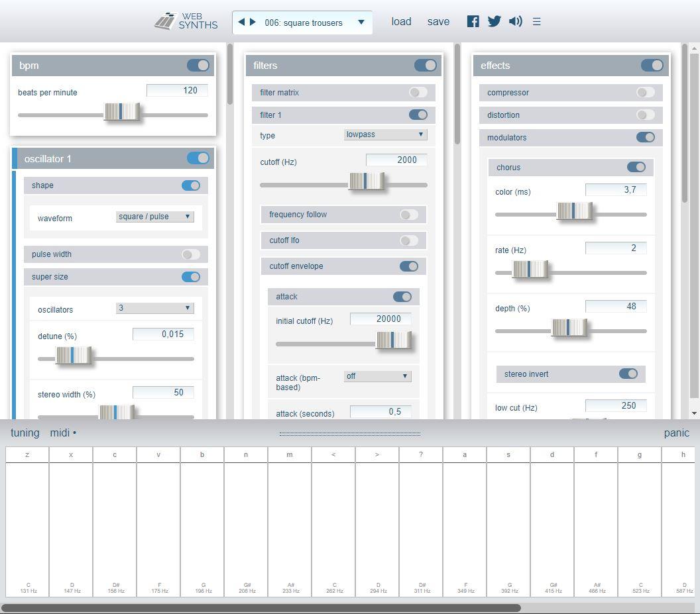The width and height of the screenshot is (700, 614).
Task: Click the chorus rate (Hz) slider handle
Action: [x=530, y=270]
